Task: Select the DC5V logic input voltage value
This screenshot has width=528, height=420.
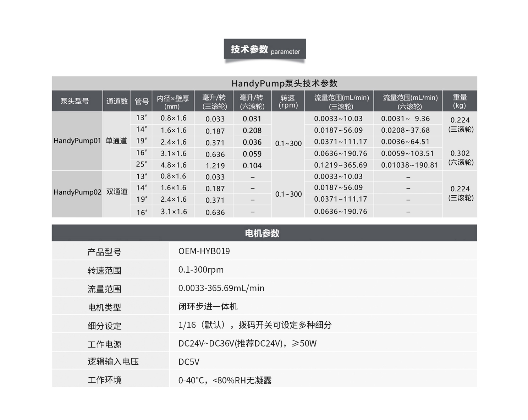Action: (x=189, y=362)
